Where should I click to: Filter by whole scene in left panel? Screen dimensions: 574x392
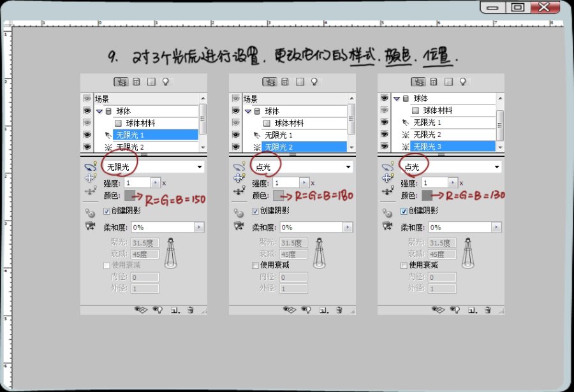click(x=121, y=82)
